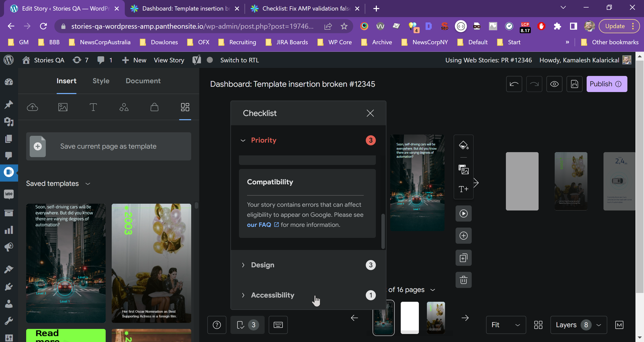Reload the page in browser
Image resolution: width=644 pixels, height=342 pixels.
[x=43, y=26]
